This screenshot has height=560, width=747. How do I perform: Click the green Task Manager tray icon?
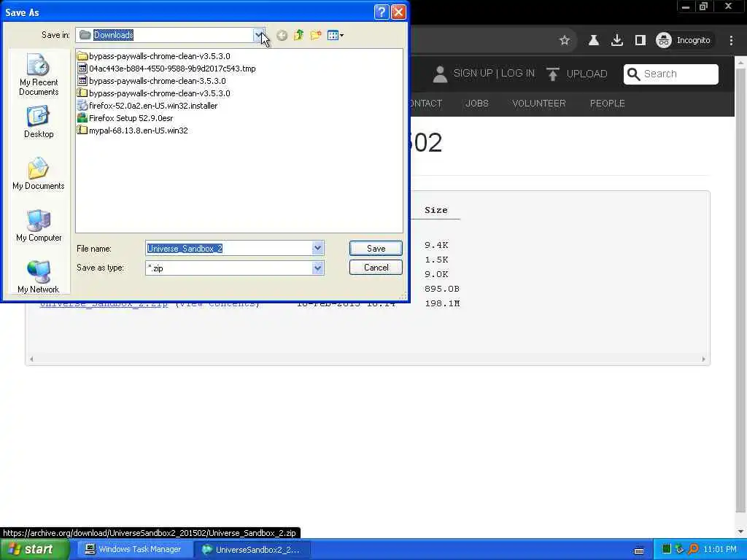[667, 549]
